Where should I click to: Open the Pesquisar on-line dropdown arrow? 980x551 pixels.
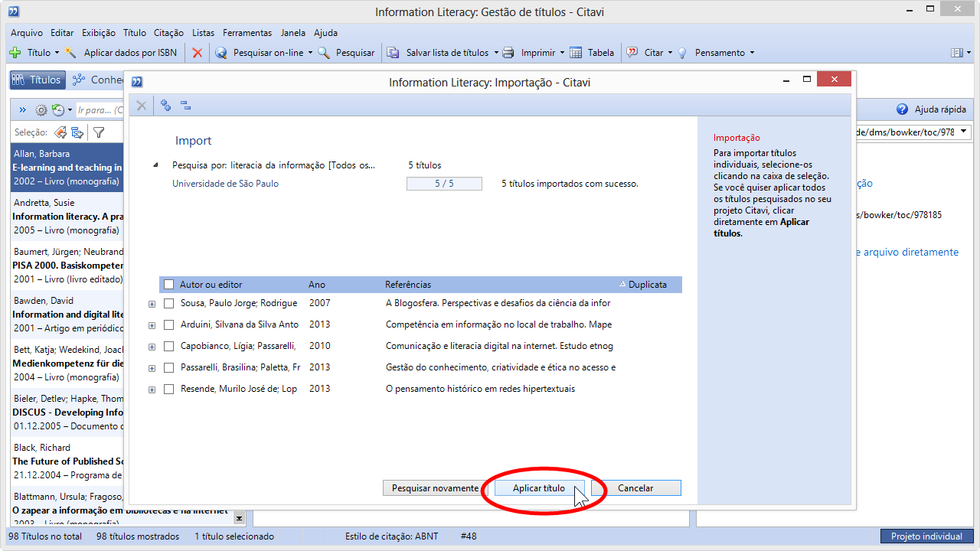(310, 53)
